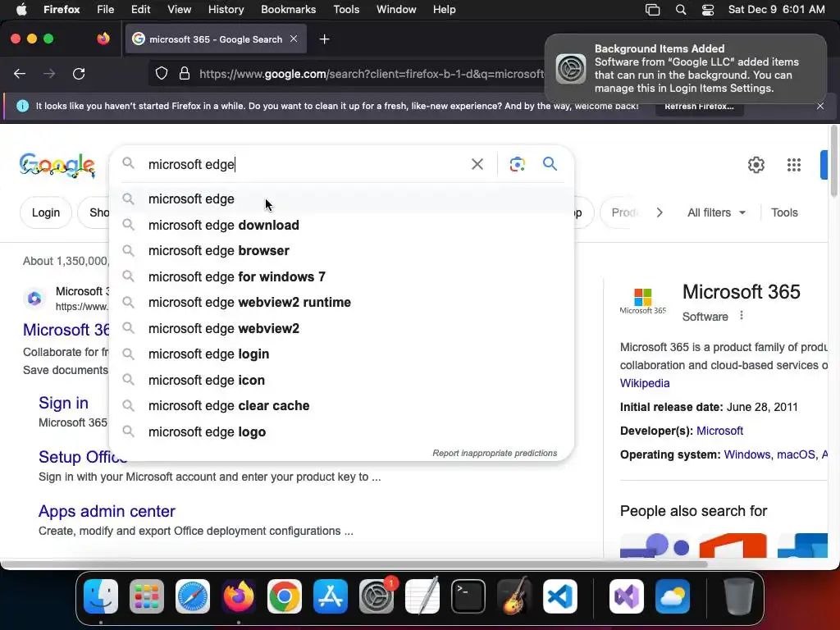Click the tracking protection shield icon
This screenshot has width=840, height=630.
pos(162,73)
